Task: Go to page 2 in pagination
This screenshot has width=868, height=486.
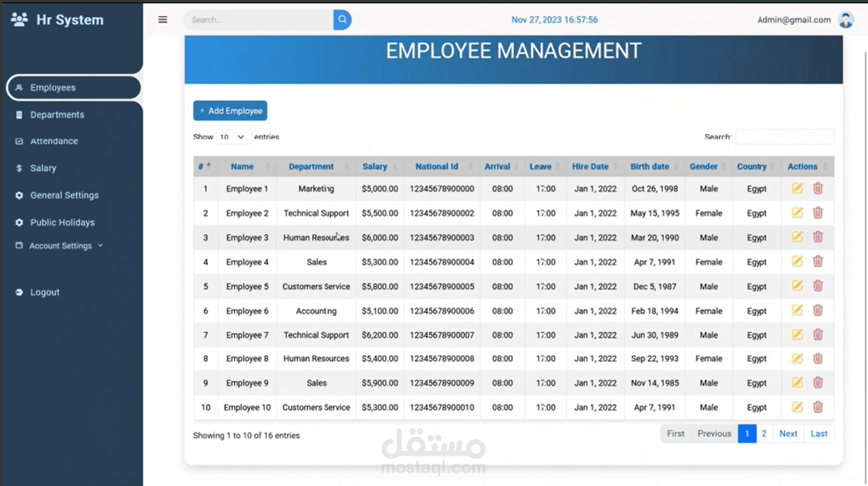Action: point(763,433)
